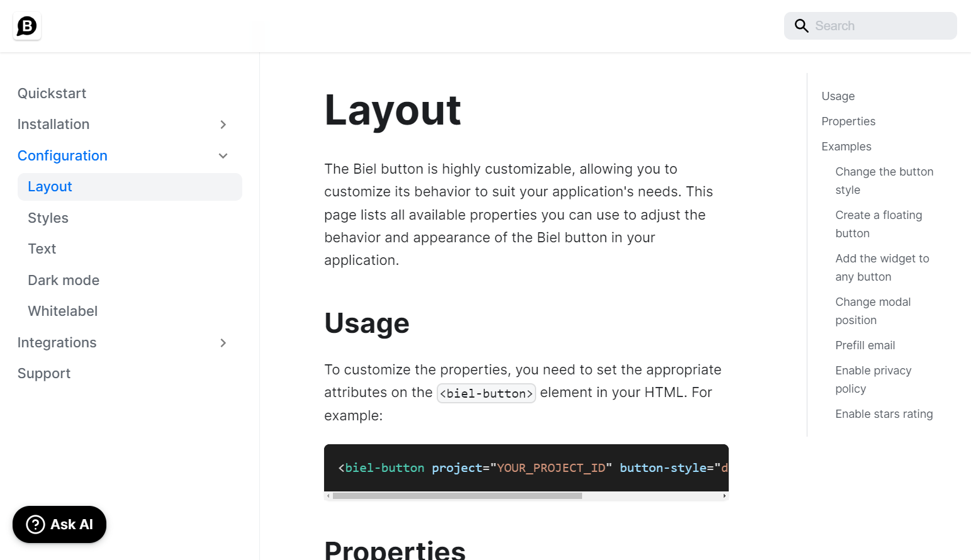The width and height of the screenshot is (971, 560).
Task: Go to Add the widget to any button
Action: coord(882,267)
